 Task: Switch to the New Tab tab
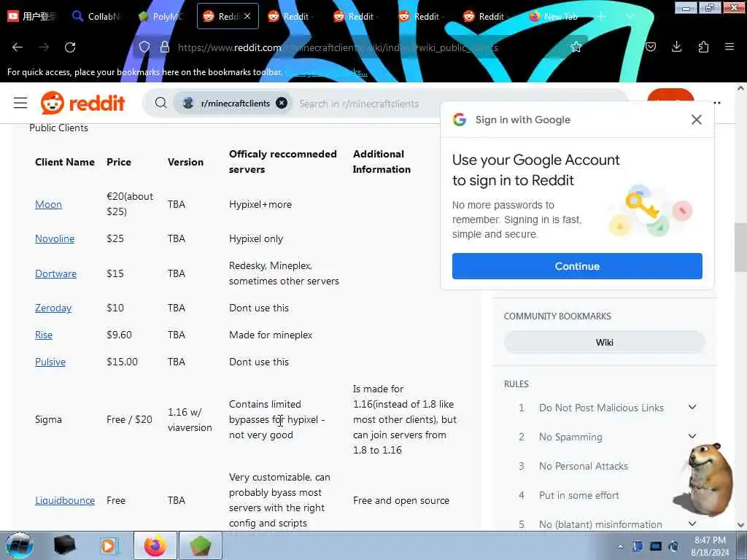click(x=555, y=16)
